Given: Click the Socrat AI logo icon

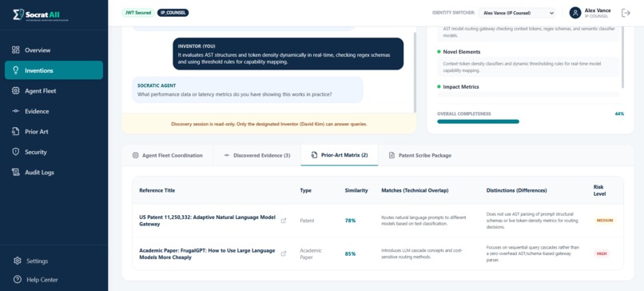Looking at the screenshot, I should 18,15.
